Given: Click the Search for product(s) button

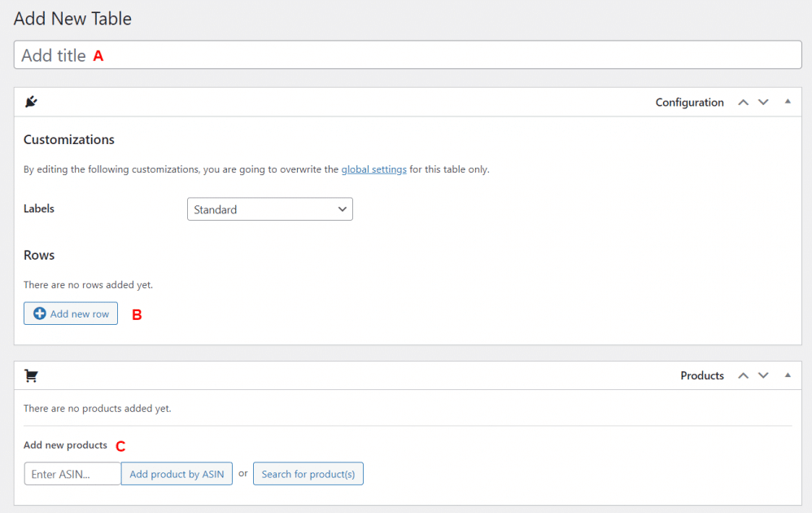Looking at the screenshot, I should pos(308,474).
